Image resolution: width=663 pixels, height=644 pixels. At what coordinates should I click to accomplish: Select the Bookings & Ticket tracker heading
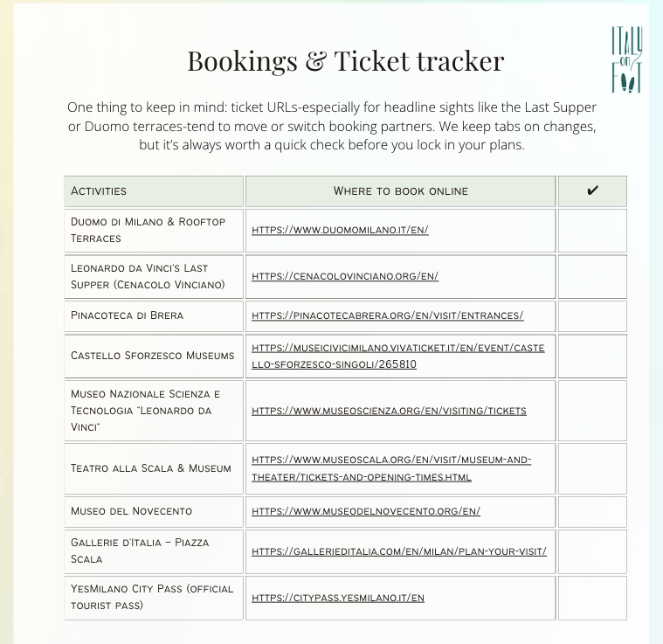(346, 60)
